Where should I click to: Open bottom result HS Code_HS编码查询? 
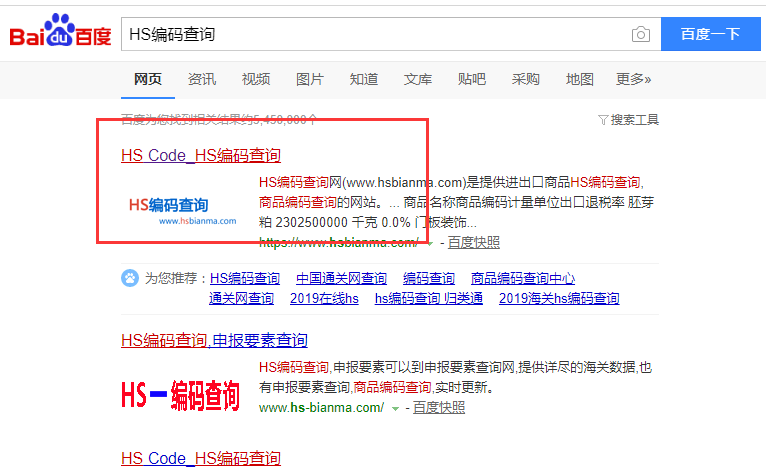[201, 458]
